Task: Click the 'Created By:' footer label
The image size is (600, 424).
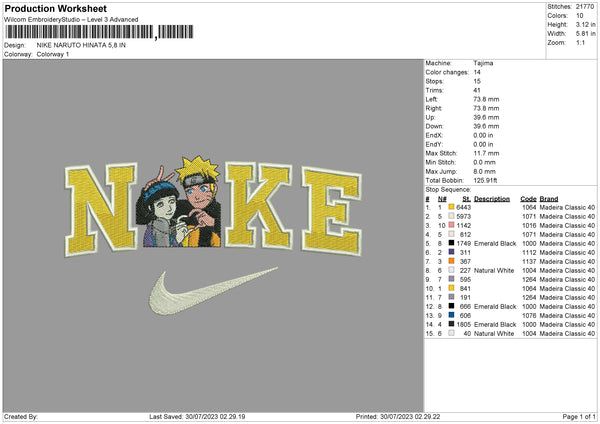Action: point(21,416)
